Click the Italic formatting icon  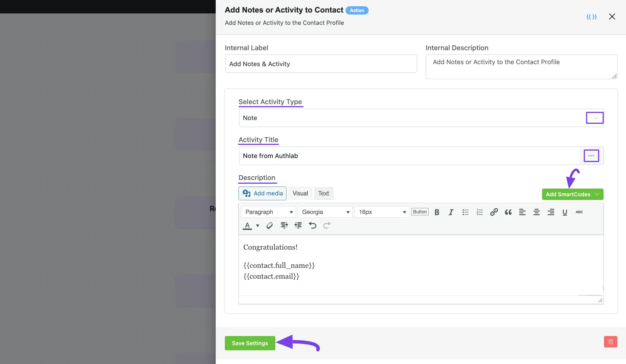coord(451,212)
